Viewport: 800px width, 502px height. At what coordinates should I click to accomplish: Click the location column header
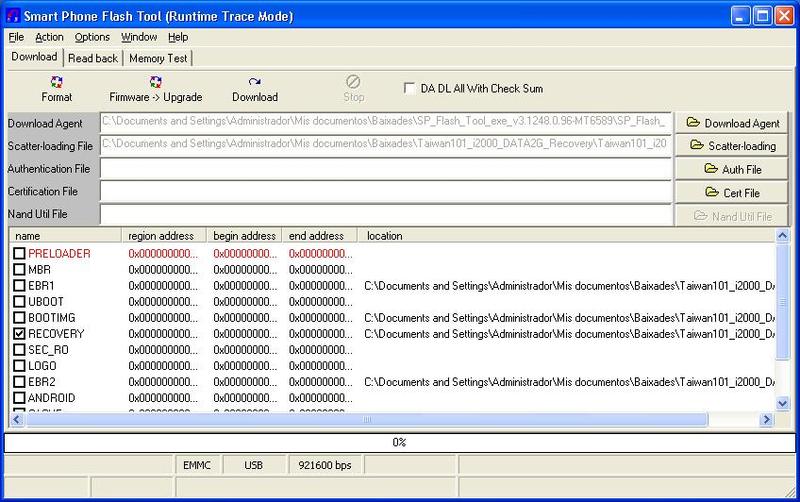pyautogui.click(x=566, y=236)
